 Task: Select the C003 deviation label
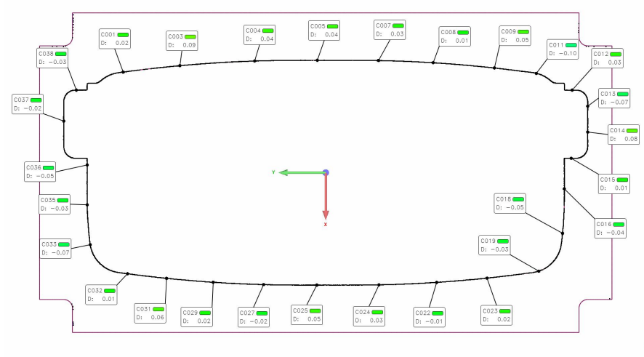click(182, 40)
